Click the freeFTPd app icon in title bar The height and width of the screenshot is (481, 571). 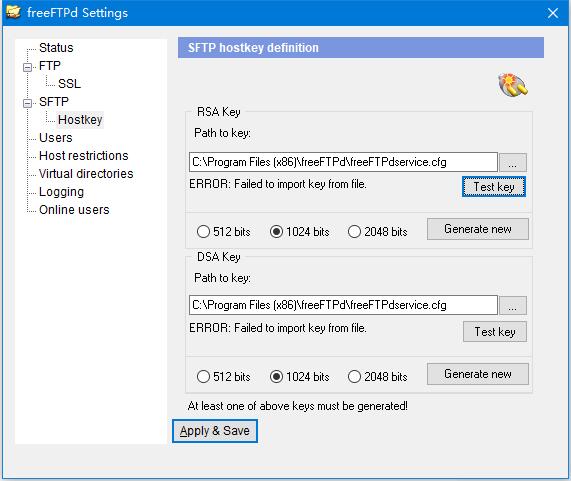[13, 12]
